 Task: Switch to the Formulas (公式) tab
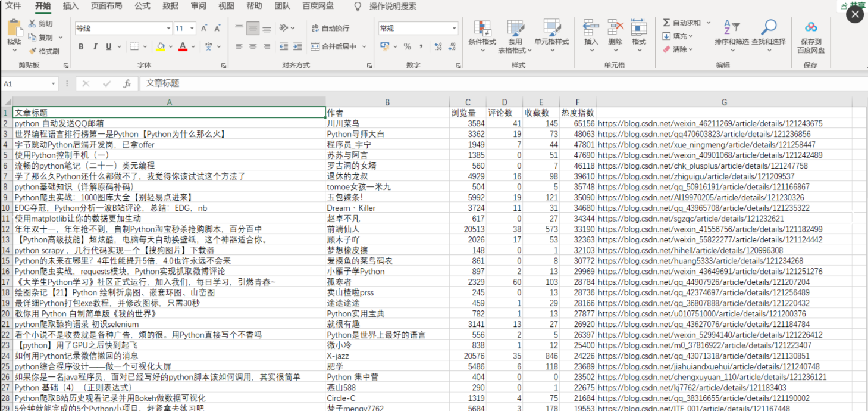pos(142,6)
